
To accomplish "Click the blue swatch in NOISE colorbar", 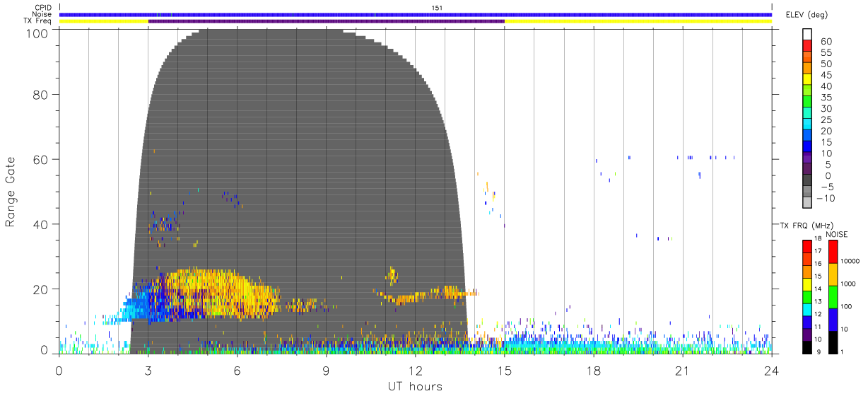I will [x=833, y=319].
